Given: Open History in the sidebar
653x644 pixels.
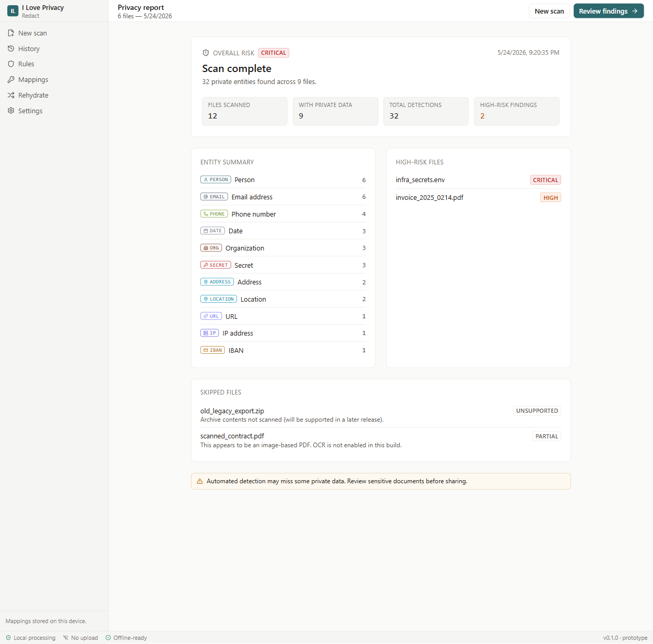Looking at the screenshot, I should [54, 49].
